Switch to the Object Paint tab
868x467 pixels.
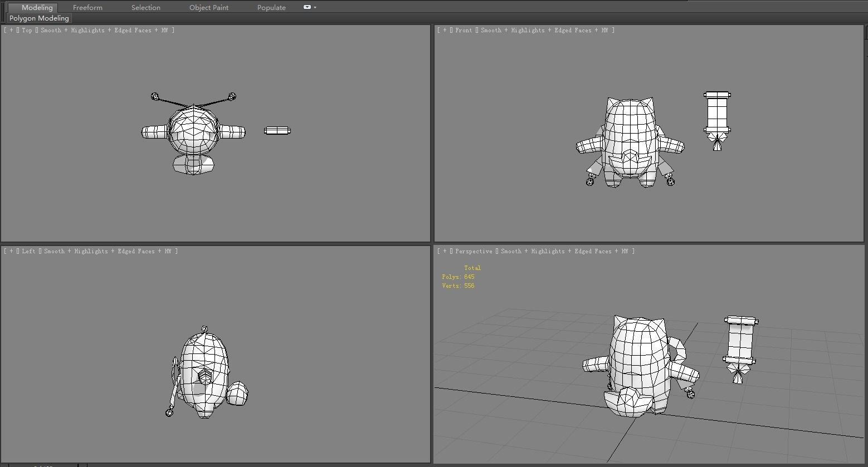(x=209, y=8)
